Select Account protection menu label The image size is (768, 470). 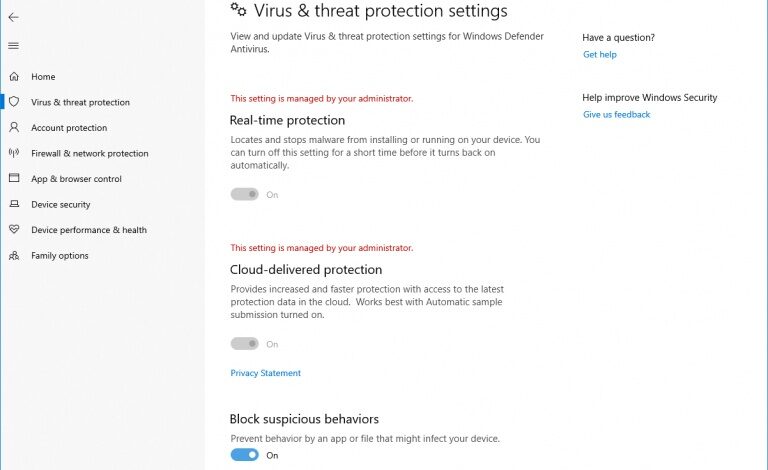pyautogui.click(x=69, y=128)
